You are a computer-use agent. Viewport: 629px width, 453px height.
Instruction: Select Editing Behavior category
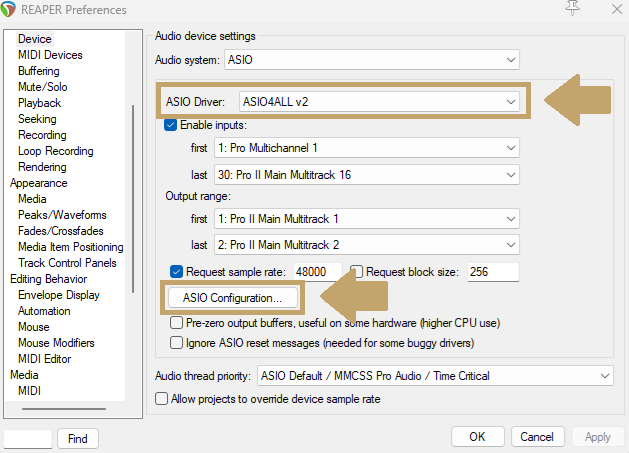(x=49, y=279)
